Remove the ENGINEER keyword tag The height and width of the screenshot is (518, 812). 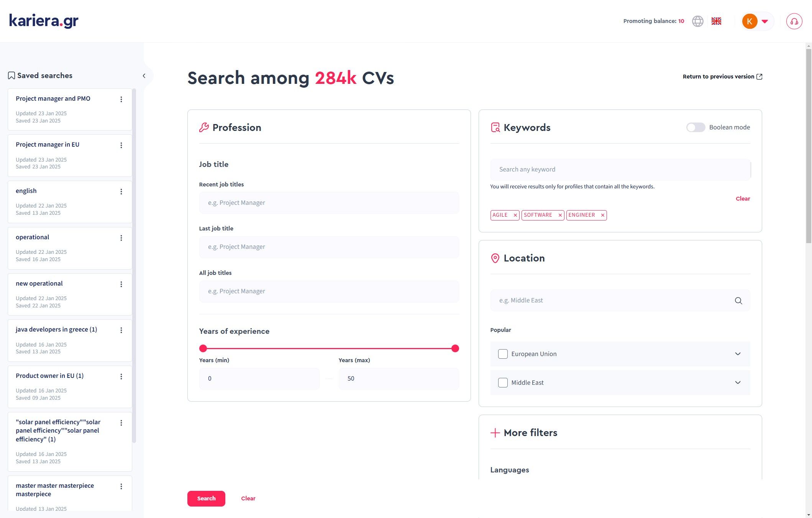coord(602,215)
